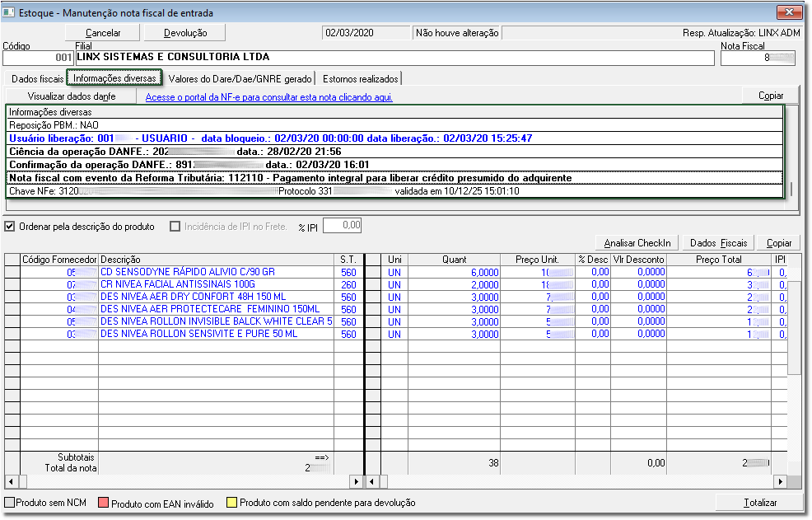Click the date field 02/03/2020

pyautogui.click(x=366, y=33)
